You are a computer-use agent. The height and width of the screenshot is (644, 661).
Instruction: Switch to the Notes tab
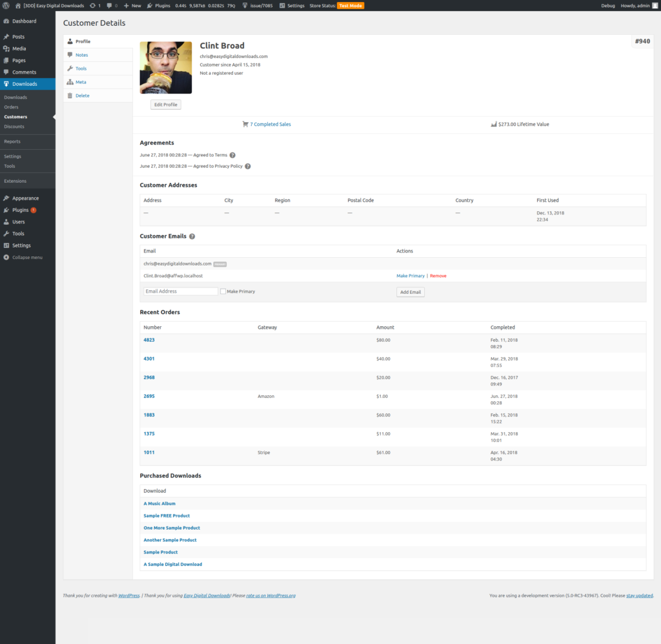coord(83,55)
